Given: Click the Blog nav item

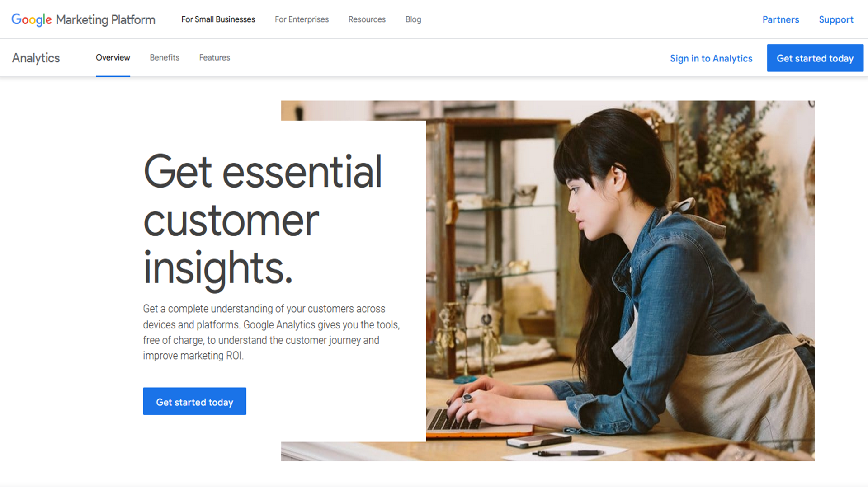Looking at the screenshot, I should pos(413,19).
